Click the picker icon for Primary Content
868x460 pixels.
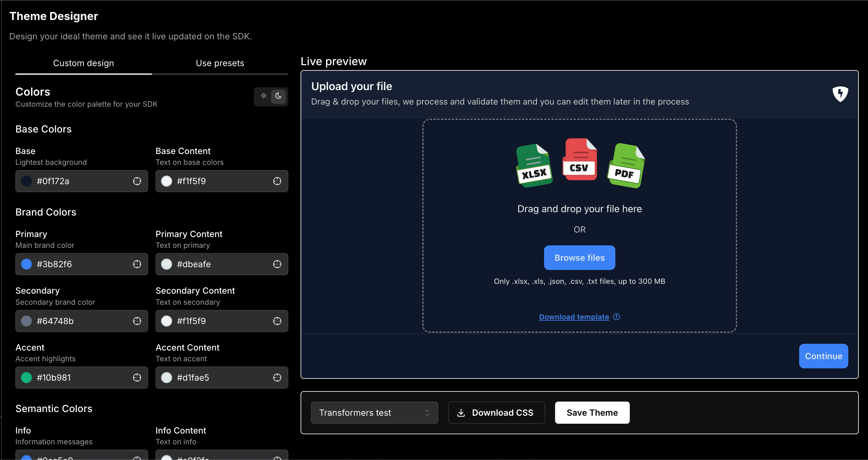click(x=277, y=264)
